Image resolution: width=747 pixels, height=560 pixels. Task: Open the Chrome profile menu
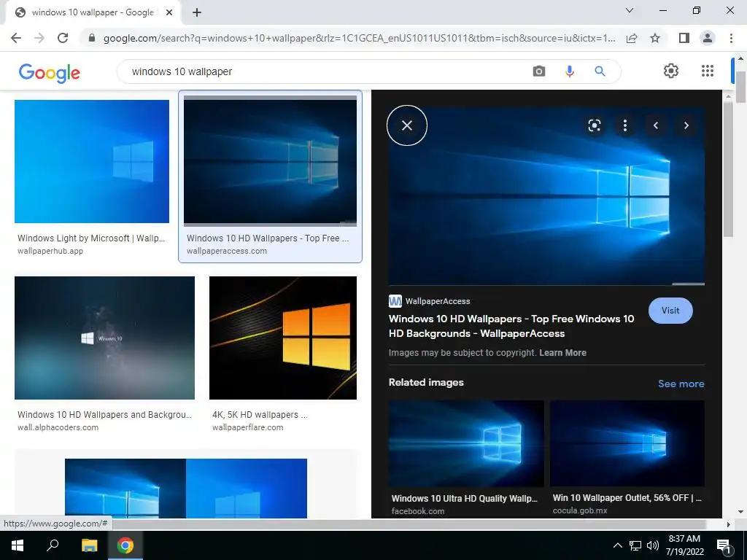click(708, 38)
